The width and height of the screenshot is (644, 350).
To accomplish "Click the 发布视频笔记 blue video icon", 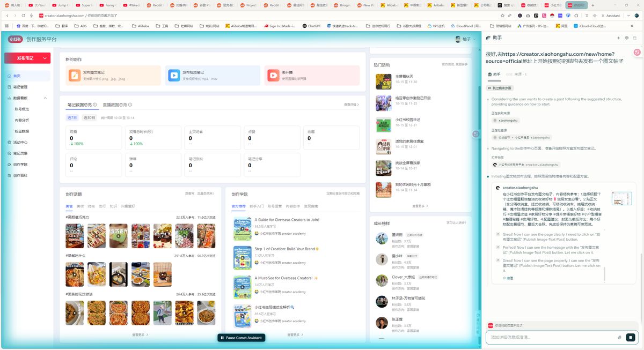I will coord(174,76).
